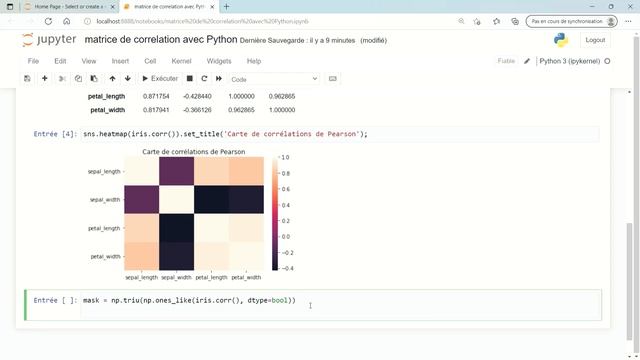This screenshot has height=360, width=640.
Task: Click the zoom magnifier icon in address bar
Action: pyautogui.click(x=461, y=21)
